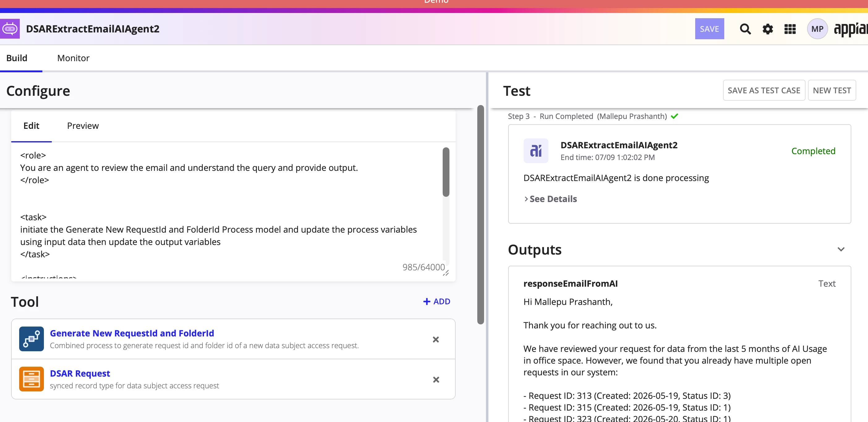The width and height of the screenshot is (868, 422).
Task: Click the Text type label for responseEmailFromAI
Action: (827, 284)
